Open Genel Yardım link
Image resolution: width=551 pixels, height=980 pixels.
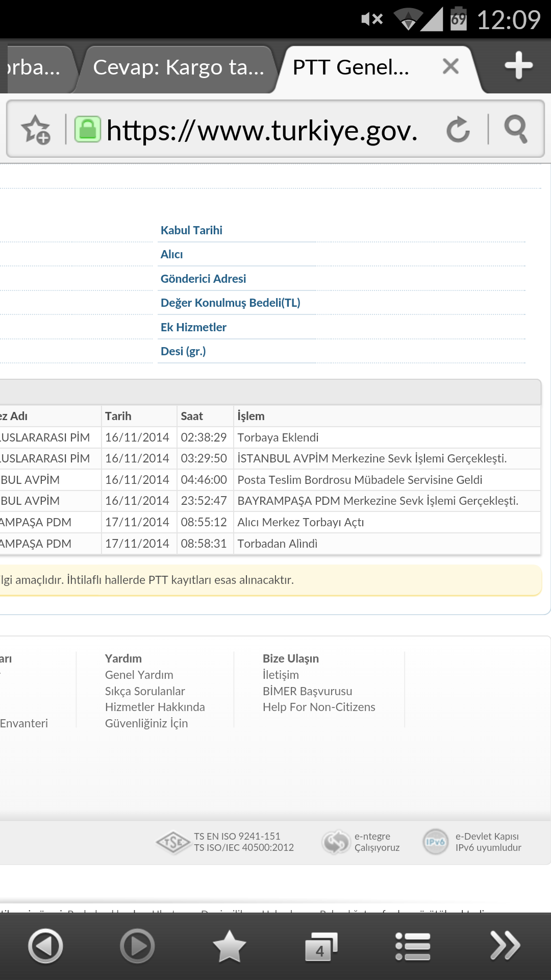tap(139, 675)
